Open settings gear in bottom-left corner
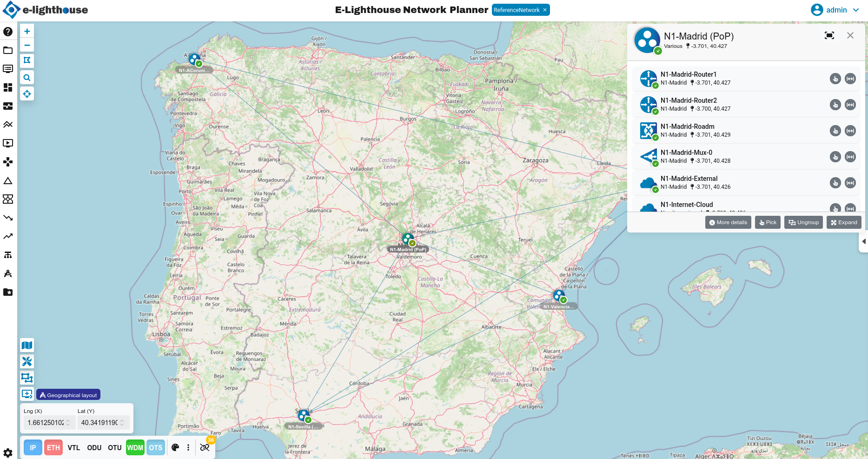The width and height of the screenshot is (868, 459). (x=8, y=452)
